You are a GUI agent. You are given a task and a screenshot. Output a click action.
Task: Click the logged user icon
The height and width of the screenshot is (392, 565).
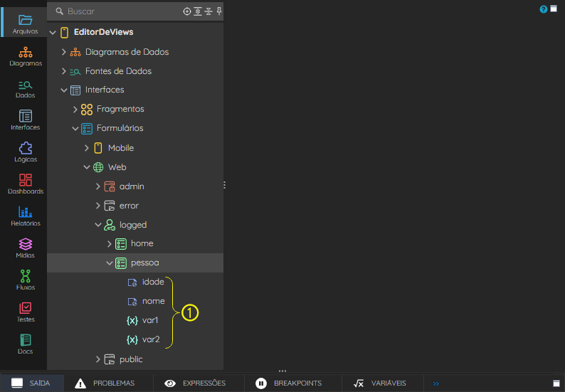pyautogui.click(x=110, y=225)
